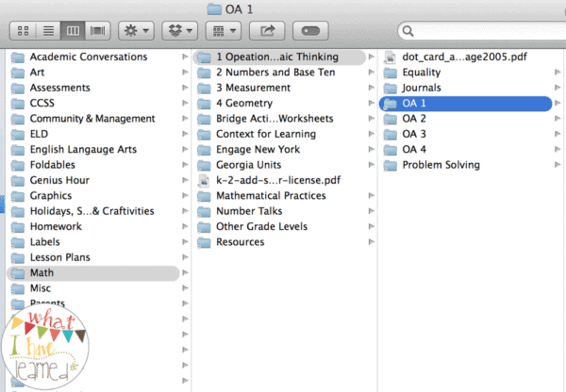Click folder icon next to Georgia Units
The width and height of the screenshot is (566, 392).
[204, 165]
